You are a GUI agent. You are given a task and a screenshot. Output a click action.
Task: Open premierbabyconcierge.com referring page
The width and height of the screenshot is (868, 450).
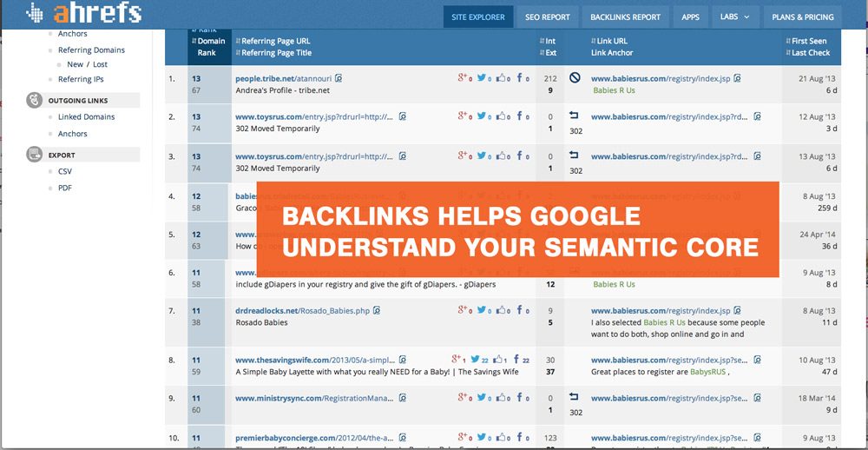pyautogui.click(x=314, y=439)
